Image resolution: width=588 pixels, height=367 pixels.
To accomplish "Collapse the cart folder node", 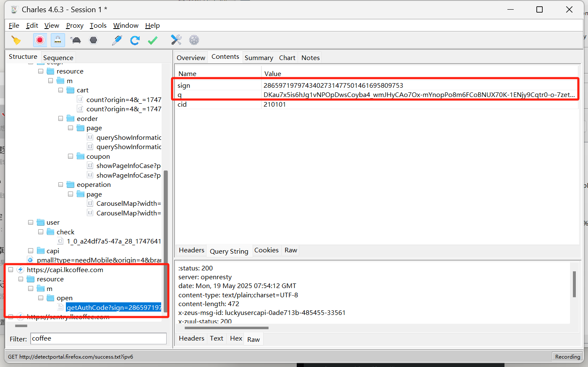I will point(61,90).
